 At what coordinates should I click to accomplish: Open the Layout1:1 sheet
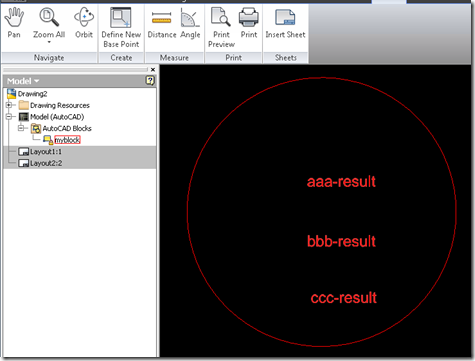tap(46, 152)
